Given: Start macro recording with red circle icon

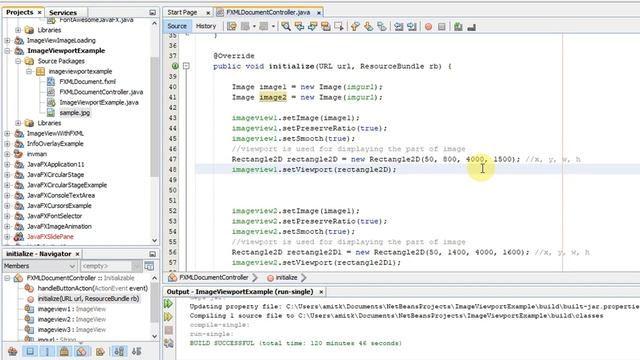Looking at the screenshot, I should click(x=428, y=27).
